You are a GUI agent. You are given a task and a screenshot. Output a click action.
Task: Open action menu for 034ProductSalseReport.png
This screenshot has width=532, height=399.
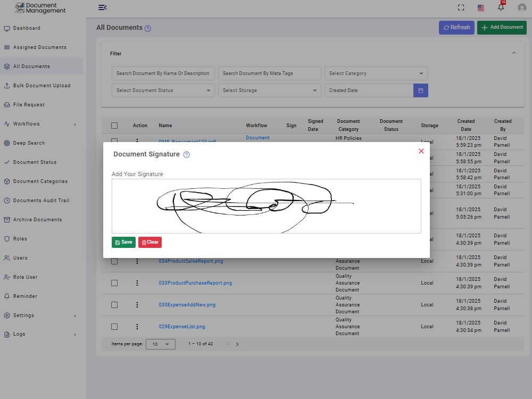(x=137, y=261)
